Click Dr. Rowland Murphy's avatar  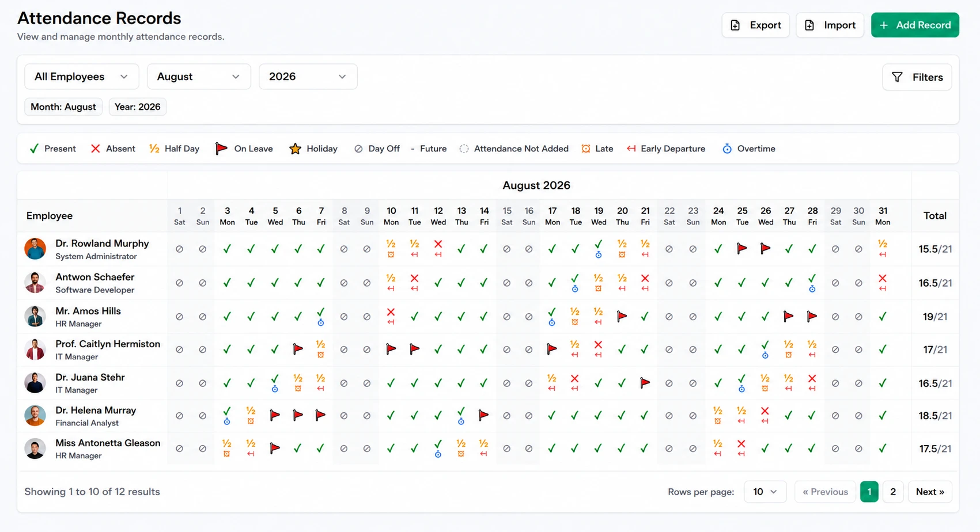35,249
